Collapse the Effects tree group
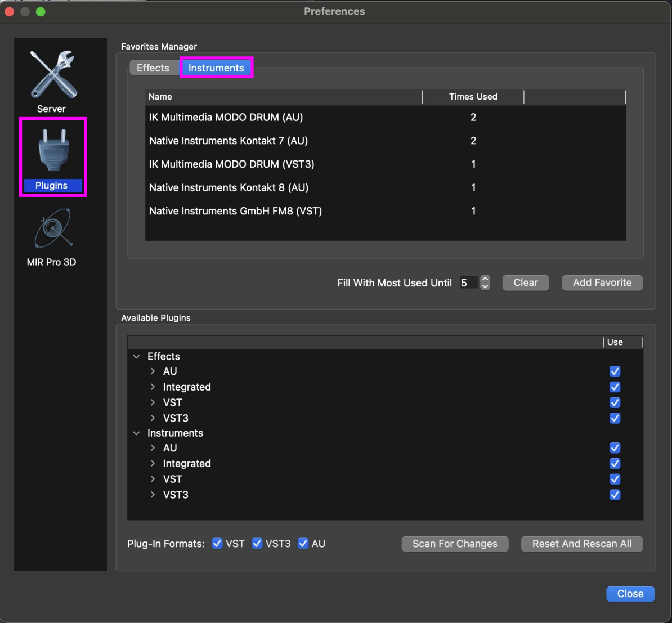672x623 pixels. tap(137, 357)
